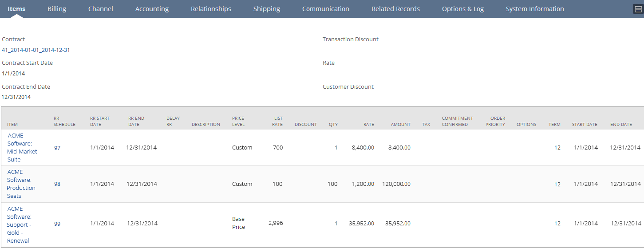
Task: Select Base Price price level cell
Action: 239,223
